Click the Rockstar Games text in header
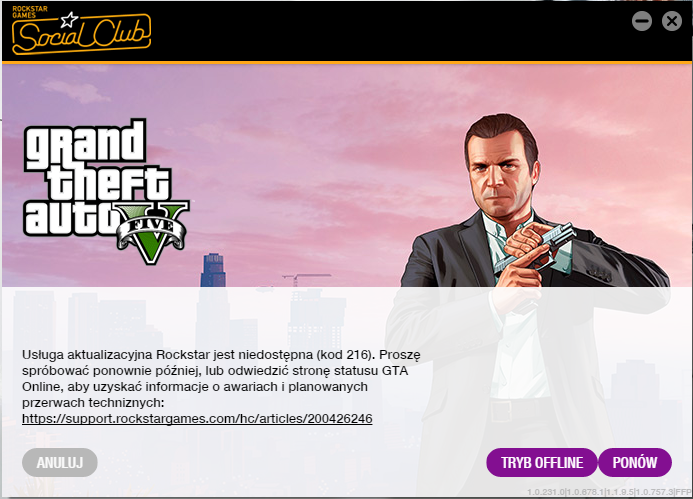 [30, 12]
